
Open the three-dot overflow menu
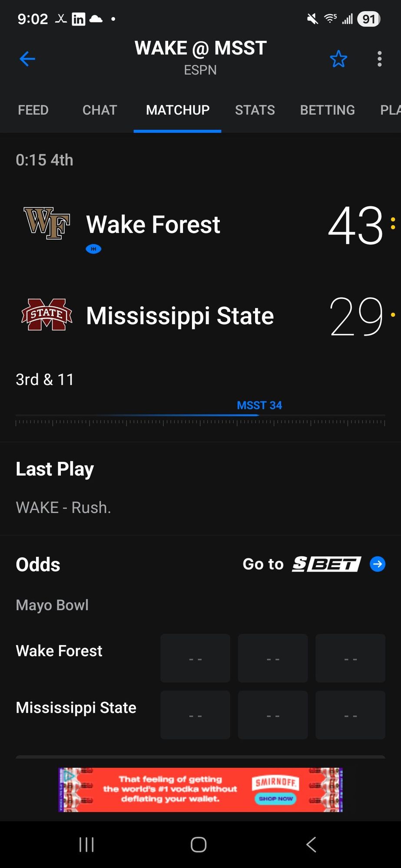tap(379, 59)
